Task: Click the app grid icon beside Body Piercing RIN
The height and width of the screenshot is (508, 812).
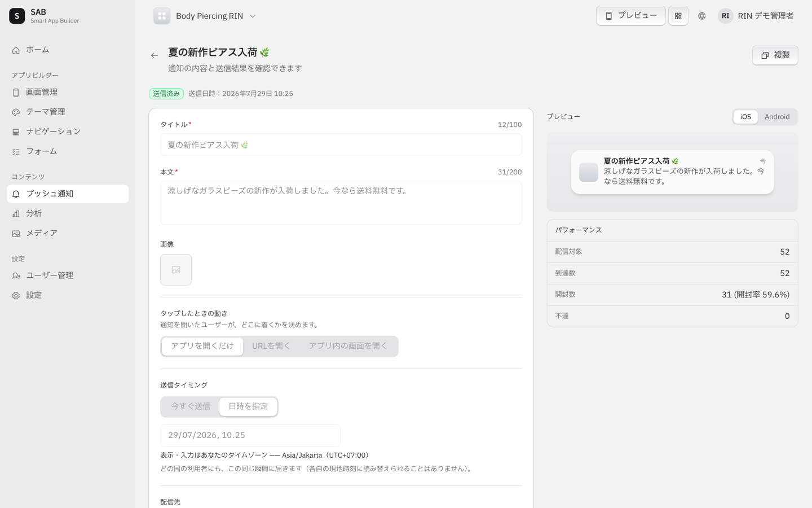Action: tap(162, 16)
